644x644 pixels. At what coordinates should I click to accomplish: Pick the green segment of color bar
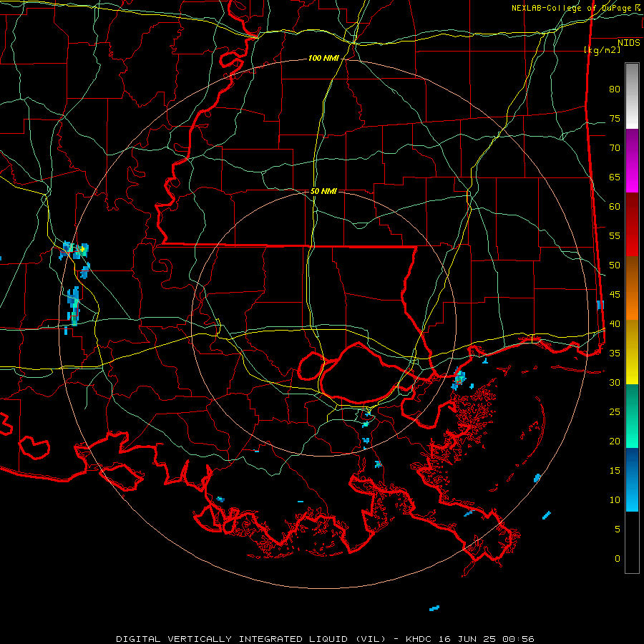(x=632, y=416)
